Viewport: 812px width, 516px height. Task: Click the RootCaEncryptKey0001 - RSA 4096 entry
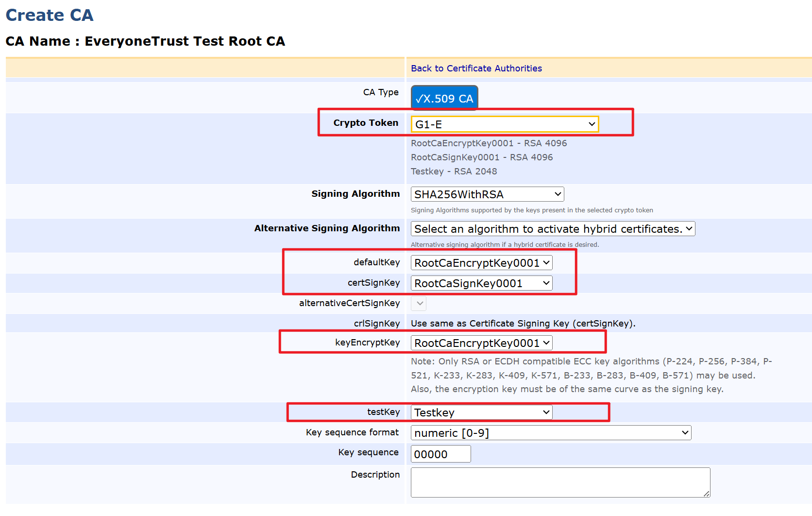tap(489, 143)
